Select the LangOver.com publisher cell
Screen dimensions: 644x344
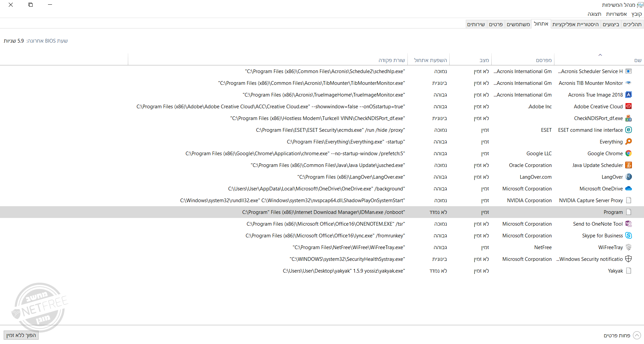click(536, 177)
